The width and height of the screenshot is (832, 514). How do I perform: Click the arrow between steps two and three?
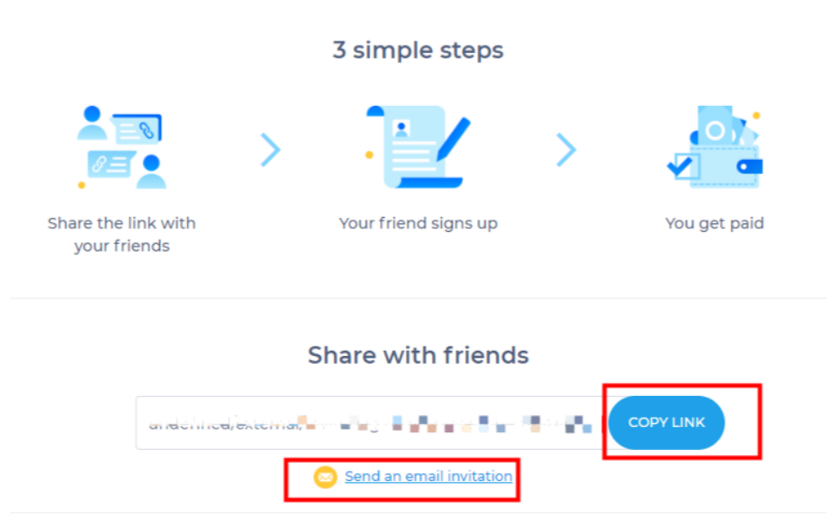[566, 150]
